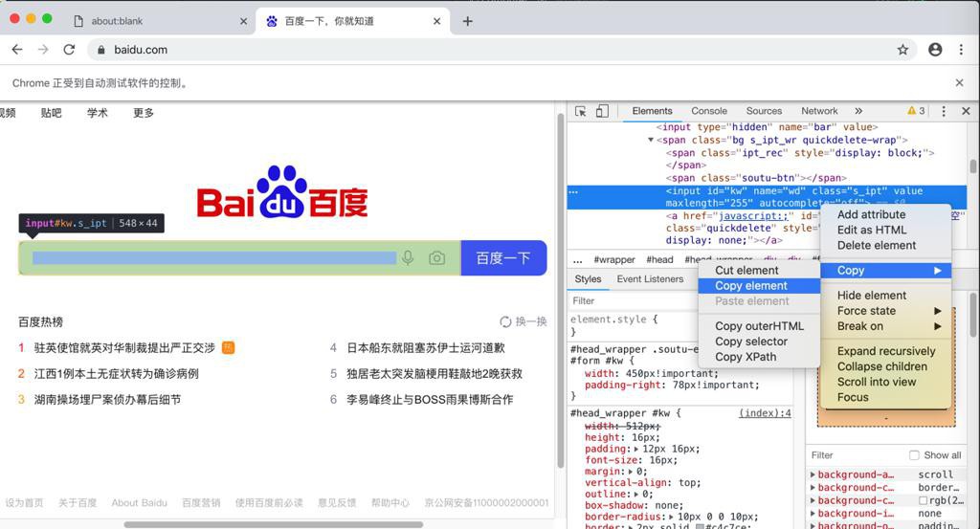Select Copy selector
Viewport: 980px width, 529px height.
pyautogui.click(x=759, y=342)
